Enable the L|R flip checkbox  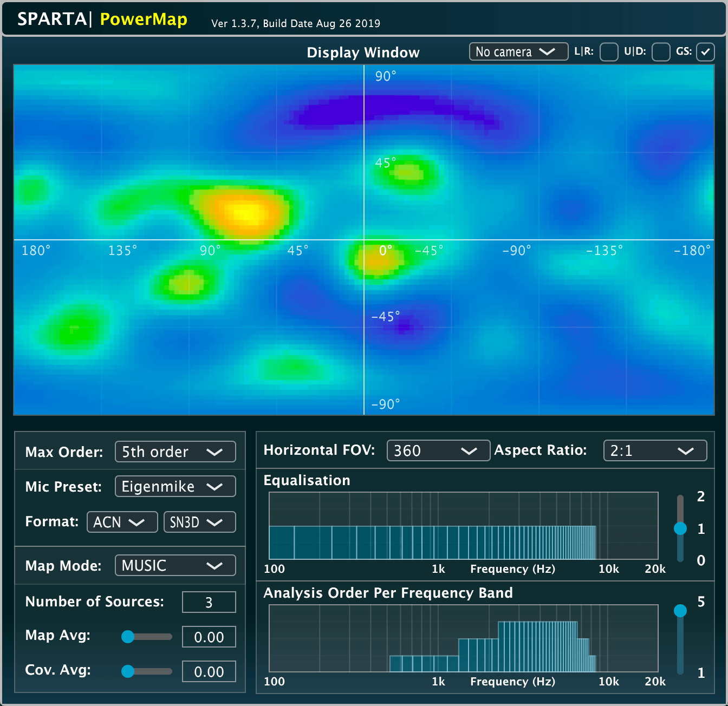[609, 52]
